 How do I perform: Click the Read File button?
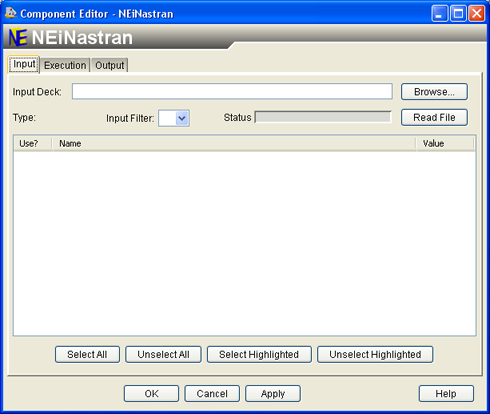[434, 117]
